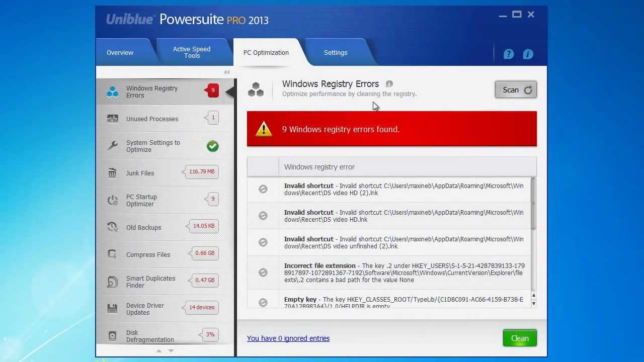Ignore the Recent\DS video HD.lnk shortcut entry

pyautogui.click(x=263, y=216)
